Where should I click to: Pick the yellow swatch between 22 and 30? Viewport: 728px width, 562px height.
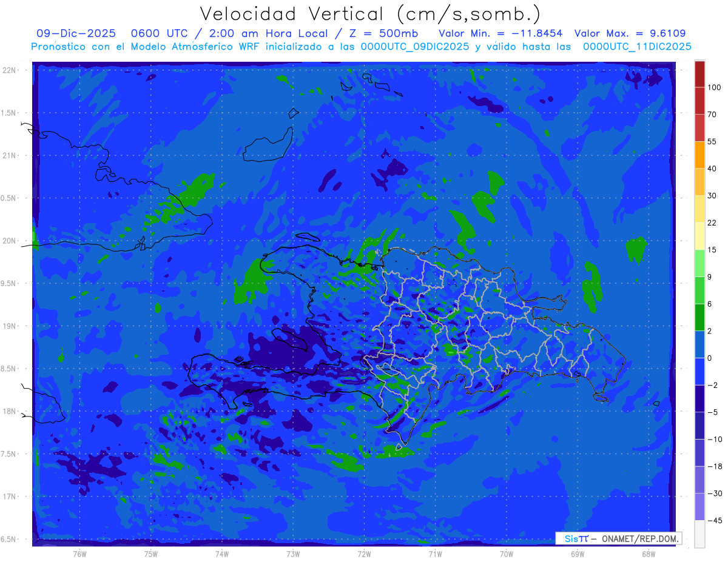(699, 209)
